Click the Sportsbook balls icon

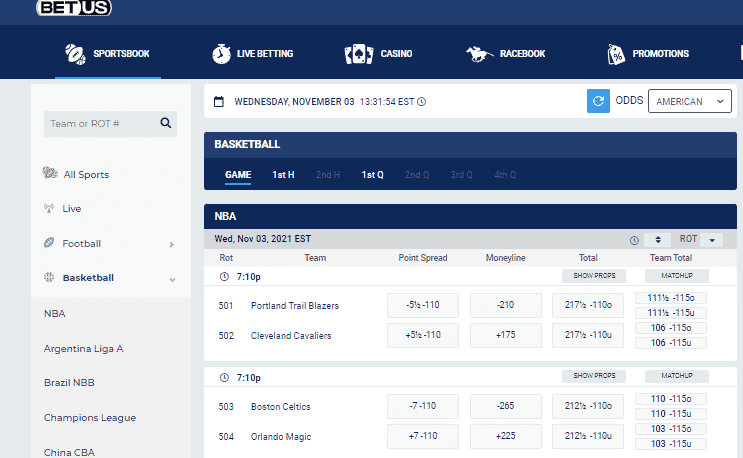75,54
